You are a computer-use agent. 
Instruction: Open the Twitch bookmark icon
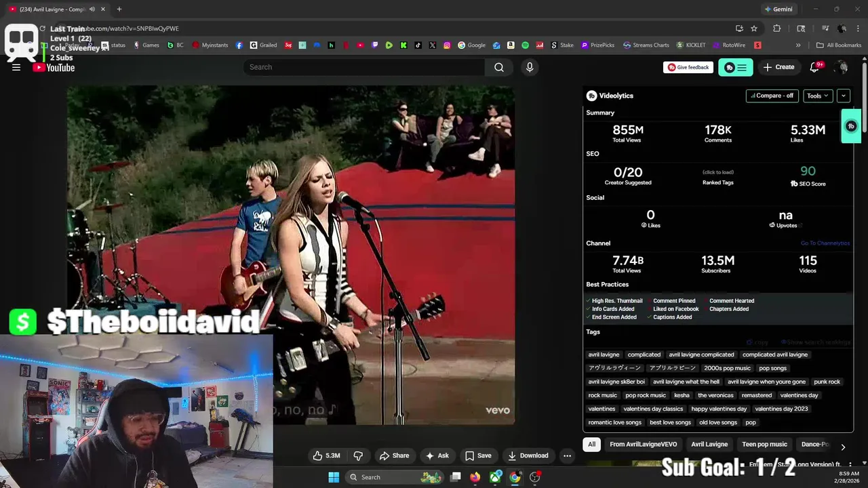tap(374, 45)
